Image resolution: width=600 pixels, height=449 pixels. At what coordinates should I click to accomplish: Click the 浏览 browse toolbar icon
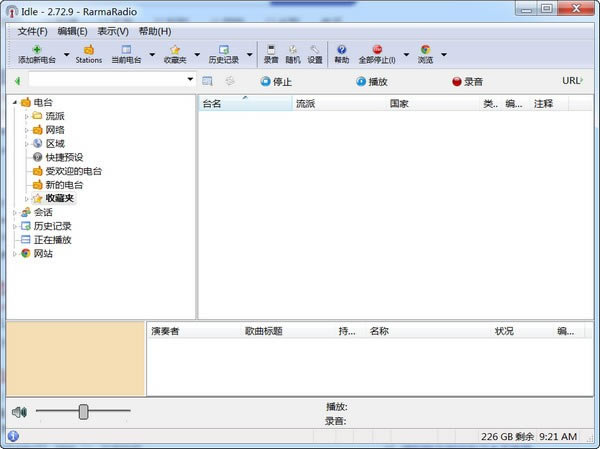[426, 50]
